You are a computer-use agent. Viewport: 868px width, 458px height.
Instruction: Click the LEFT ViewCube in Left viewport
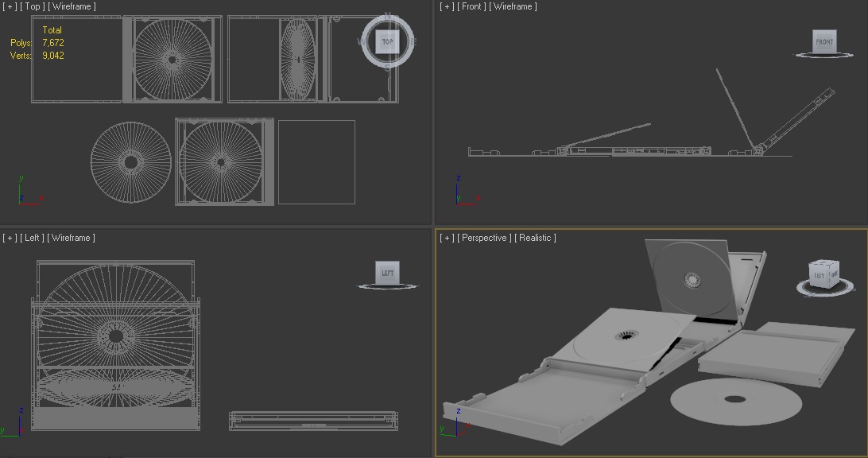tap(387, 273)
